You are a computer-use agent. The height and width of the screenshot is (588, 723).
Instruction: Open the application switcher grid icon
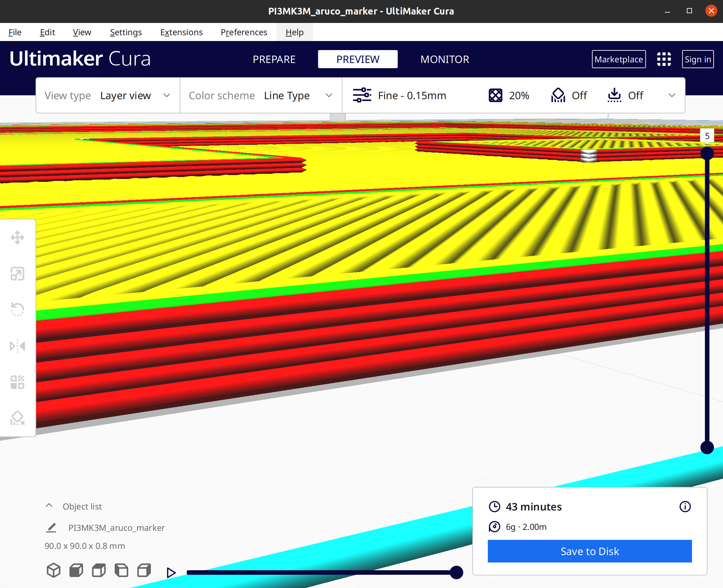(664, 59)
